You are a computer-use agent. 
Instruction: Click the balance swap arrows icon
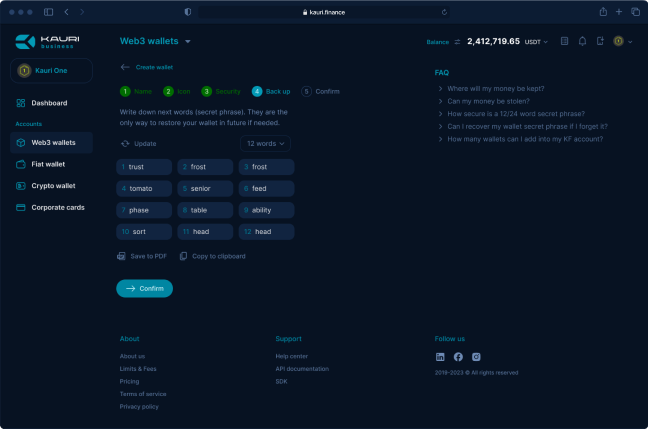coord(458,42)
